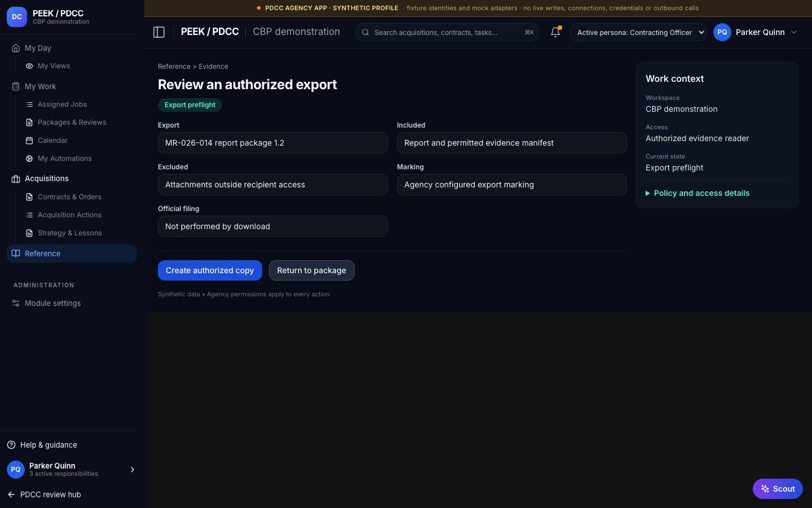
Task: Click the Help & guidance question icon
Action: (x=11, y=445)
